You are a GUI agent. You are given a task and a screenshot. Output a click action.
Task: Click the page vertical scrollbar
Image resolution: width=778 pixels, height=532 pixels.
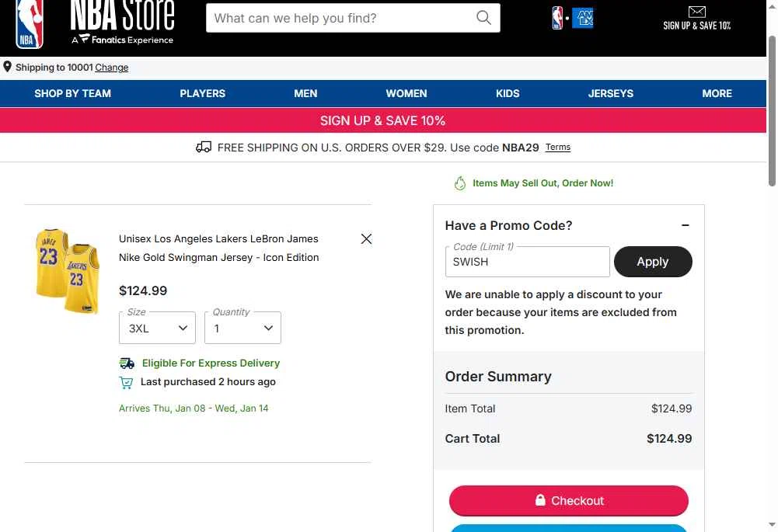pyautogui.click(x=772, y=112)
